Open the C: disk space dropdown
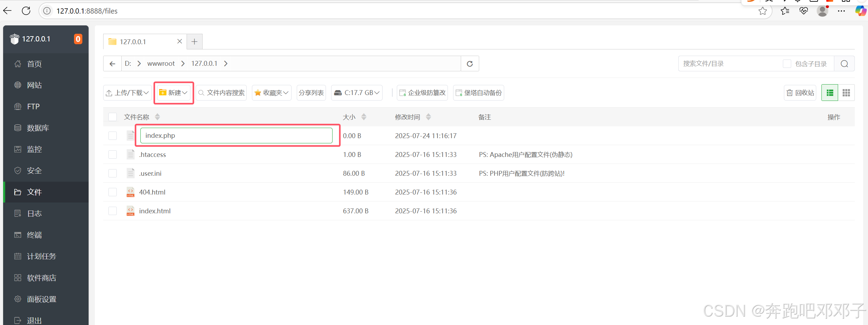868x325 pixels. pos(357,93)
